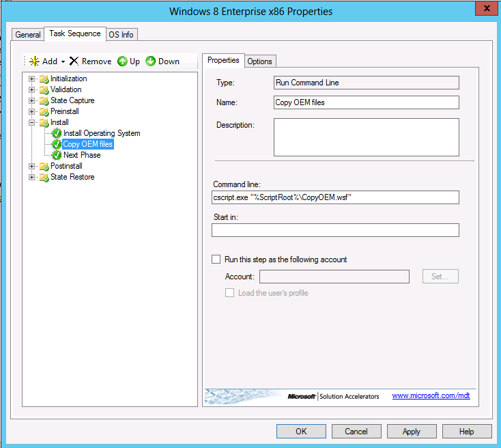This screenshot has width=501, height=448.
Task: Open the OS Info tab
Action: point(121,35)
